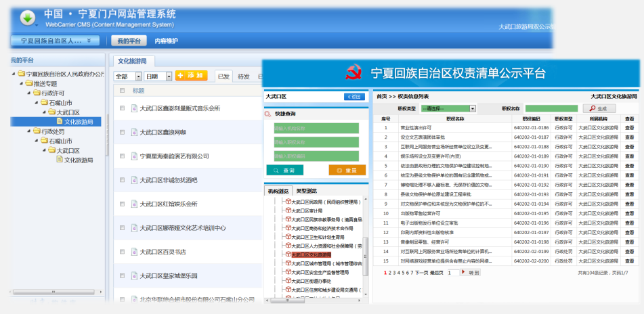Collapse the 行政处罚 tree node

point(28,131)
